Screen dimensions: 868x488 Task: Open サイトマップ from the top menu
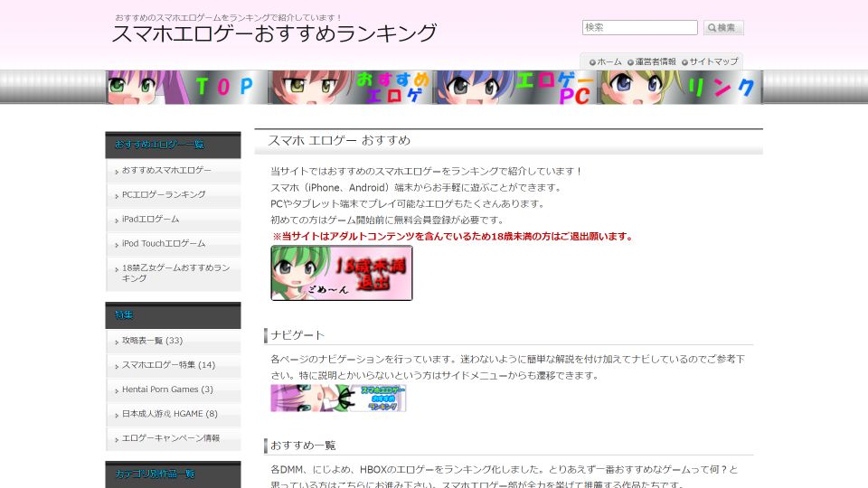tap(712, 61)
